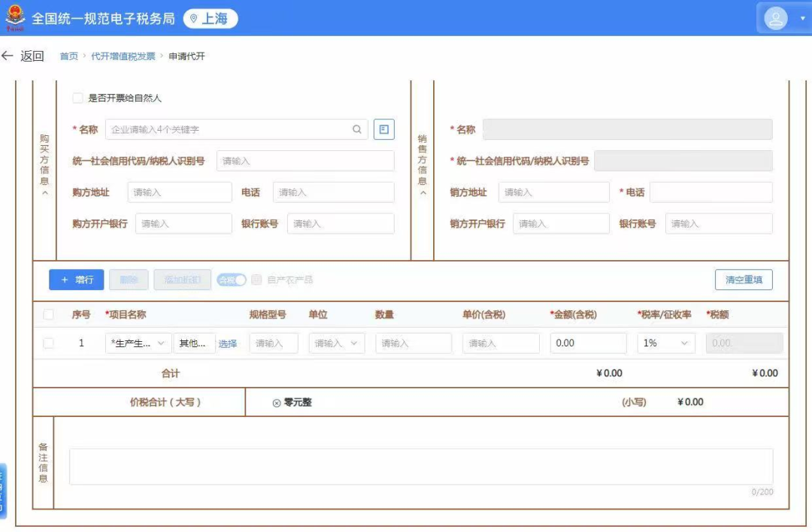Click the buyer 电话 input field

click(334, 192)
